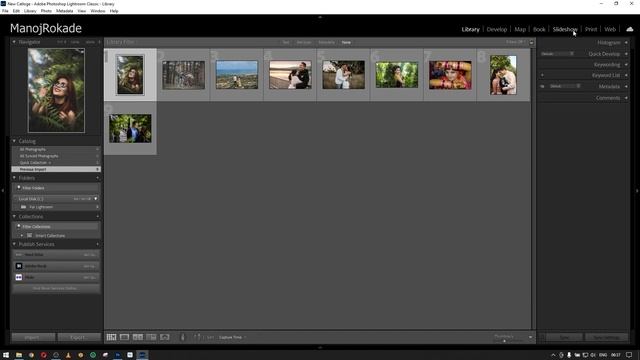The width and height of the screenshot is (640, 360).
Task: Click Smart Collections folder icon
Action: [29, 236]
